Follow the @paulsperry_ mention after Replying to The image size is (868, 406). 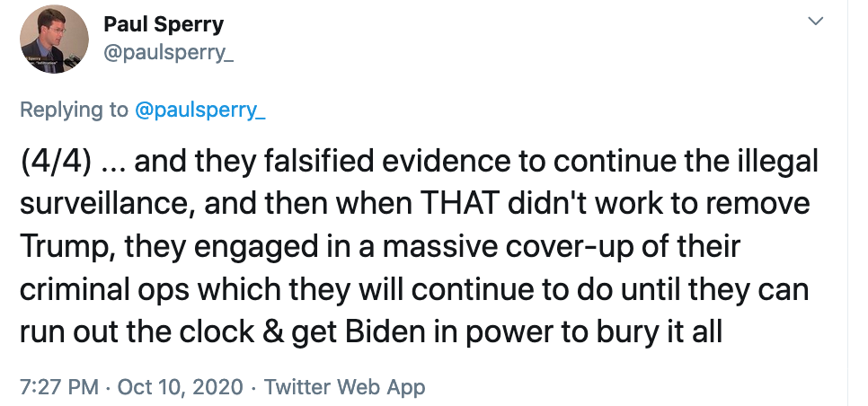[199, 110]
